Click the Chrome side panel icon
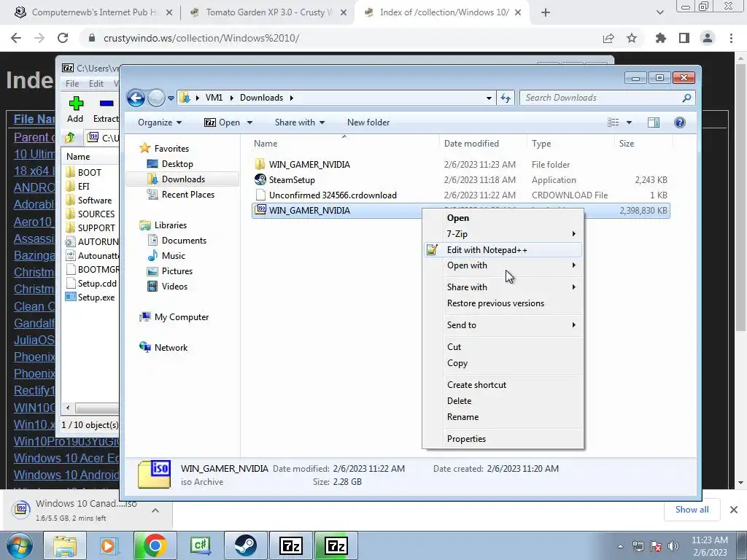Screen dimensions: 747x560 point(684,38)
